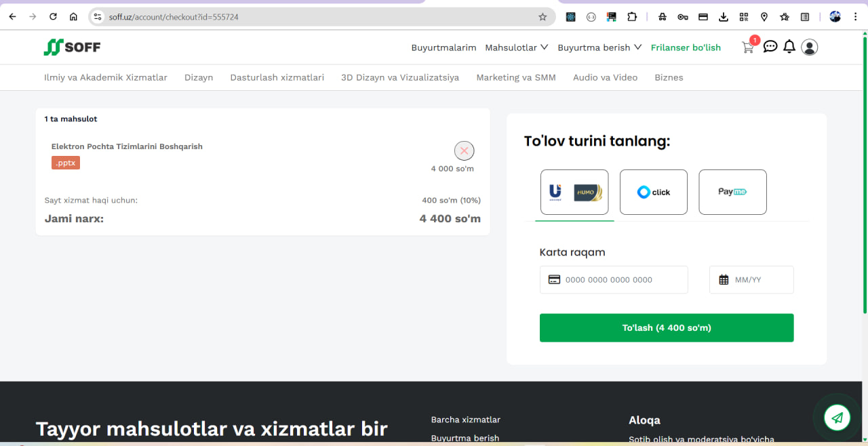Open the Buyurtmalarim menu item
The width and height of the screenshot is (868, 446).
pos(443,47)
